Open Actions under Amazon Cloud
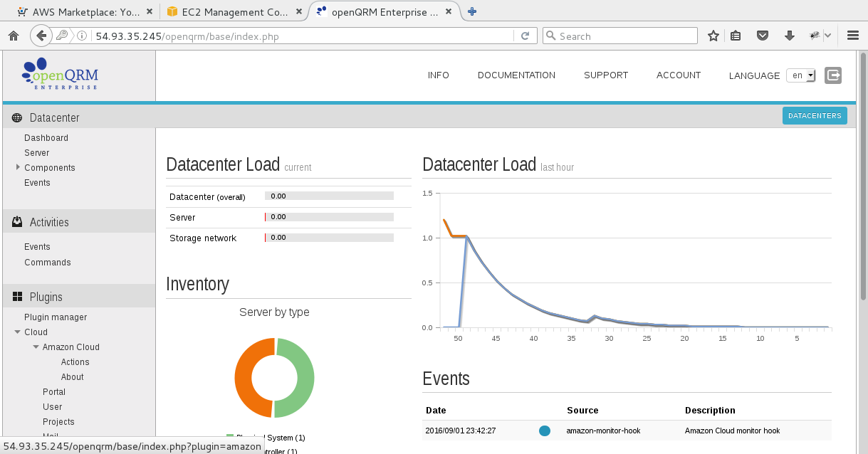The width and height of the screenshot is (868, 454). (75, 361)
